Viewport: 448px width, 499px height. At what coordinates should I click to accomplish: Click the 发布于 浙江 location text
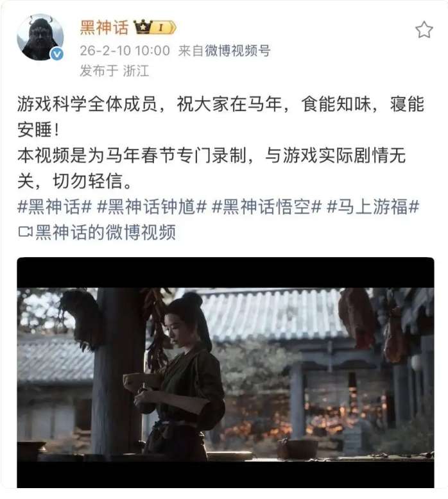point(114,71)
